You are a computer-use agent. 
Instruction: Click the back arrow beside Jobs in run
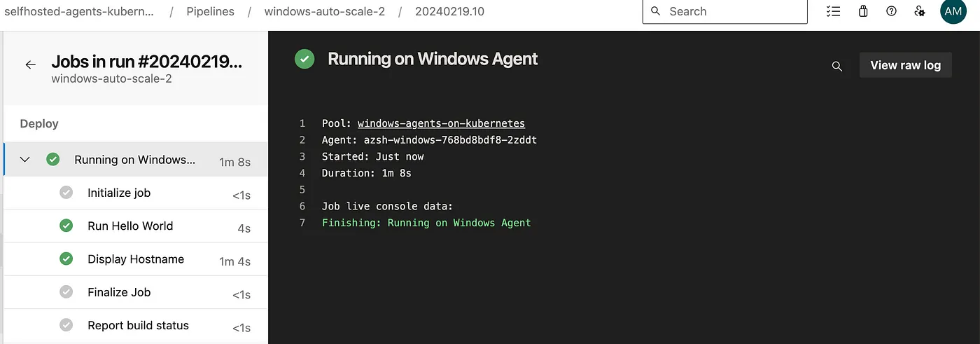click(x=30, y=64)
